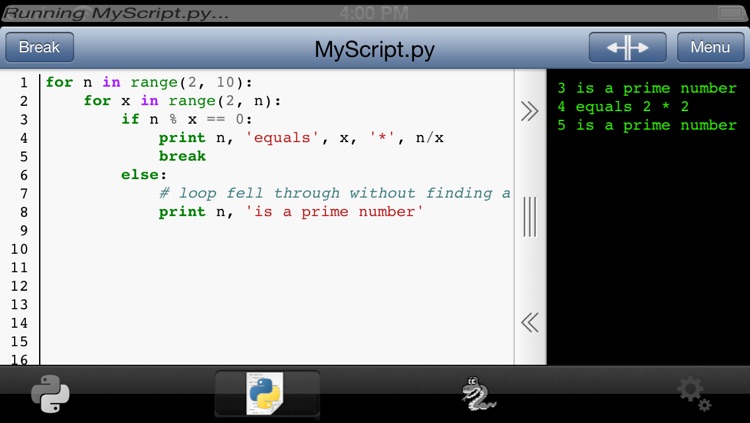Click the comment on line 7
The height and width of the screenshot is (423, 750).
click(334, 193)
